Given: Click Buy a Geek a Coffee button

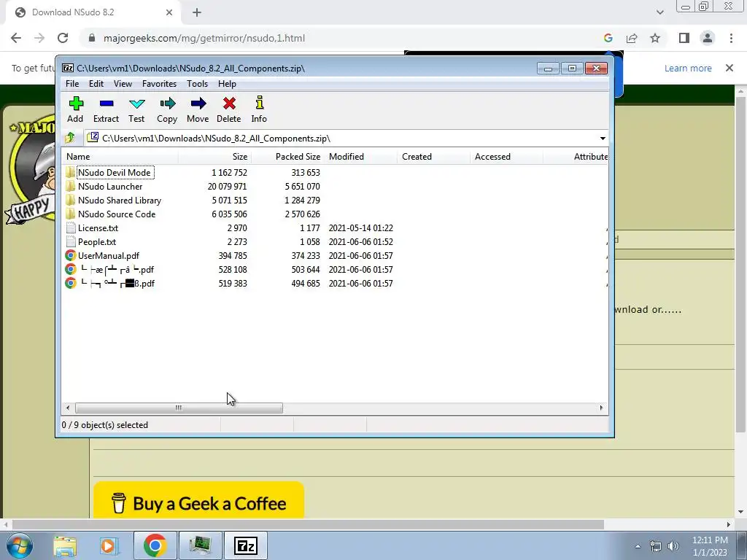Looking at the screenshot, I should click(198, 500).
